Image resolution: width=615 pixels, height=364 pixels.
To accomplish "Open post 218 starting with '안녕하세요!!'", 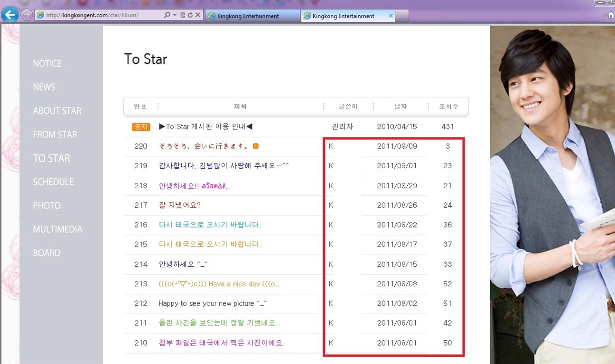I will point(195,186).
